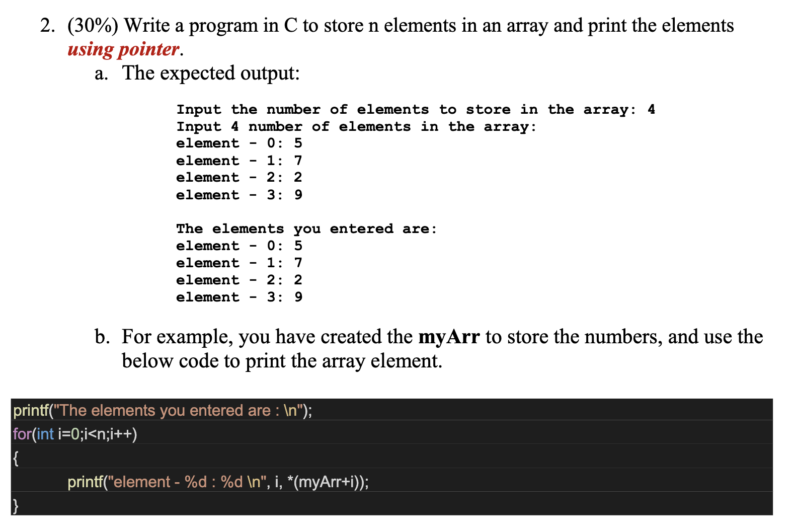Screen dimensions: 796x532
Task: Click 'element - 3: 9' in input section
Action: coord(239,195)
